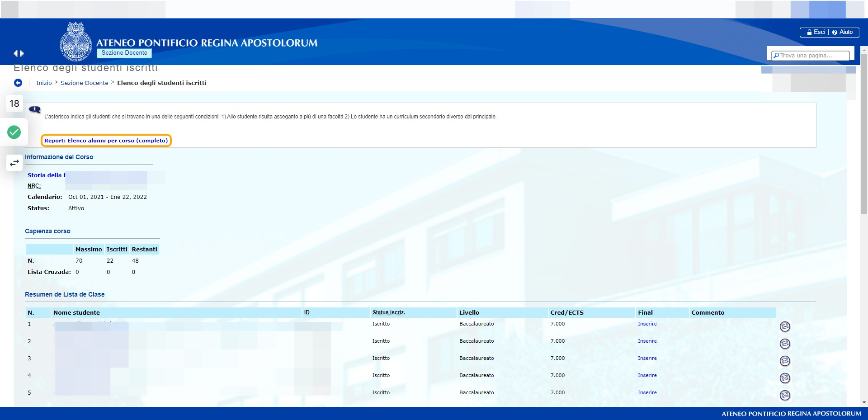
Task: Click the scrollbar down arrow
Action: pyautogui.click(x=864, y=402)
